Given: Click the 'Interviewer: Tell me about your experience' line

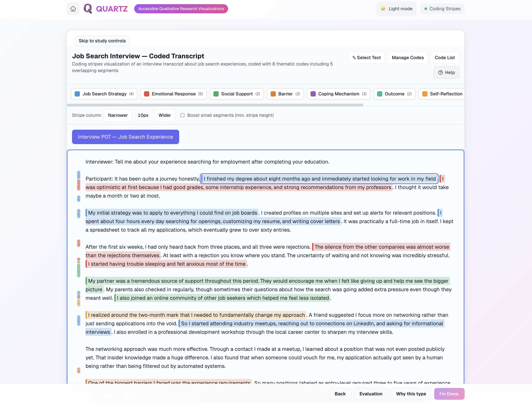Looking at the screenshot, I should (x=207, y=162).
